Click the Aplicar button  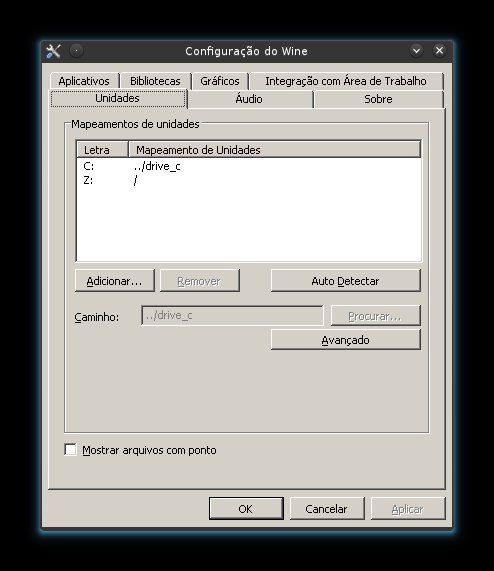tap(408, 509)
